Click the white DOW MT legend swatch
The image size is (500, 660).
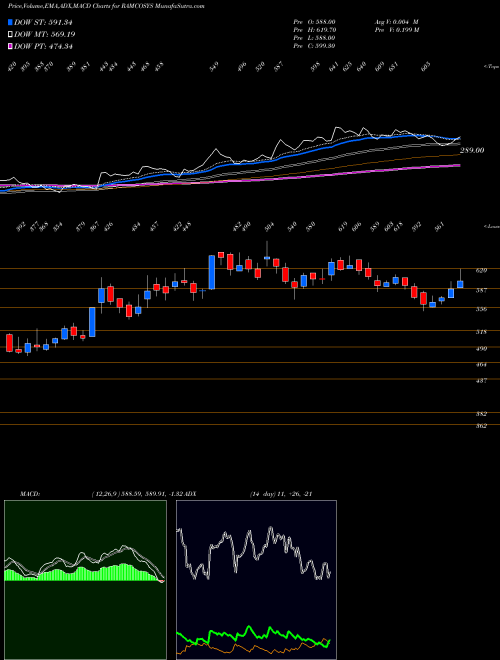pyautogui.click(x=11, y=35)
